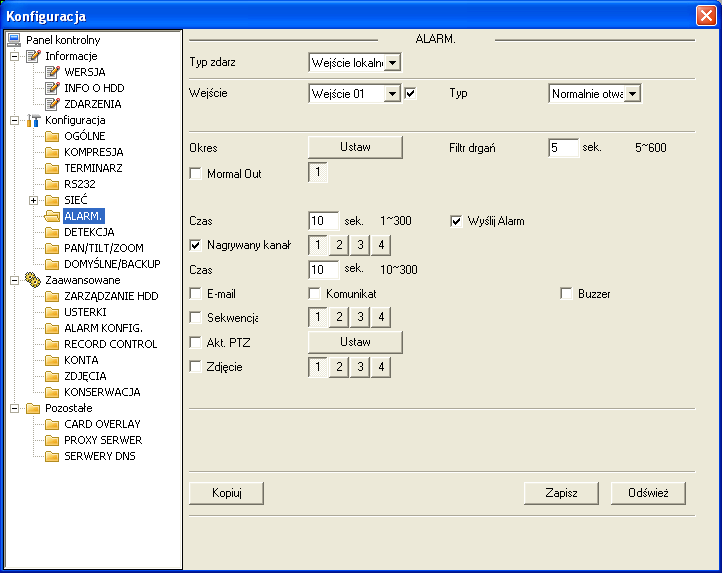722x573 pixels.
Task: Click the DETEKCJA folder icon
Action: coord(52,232)
